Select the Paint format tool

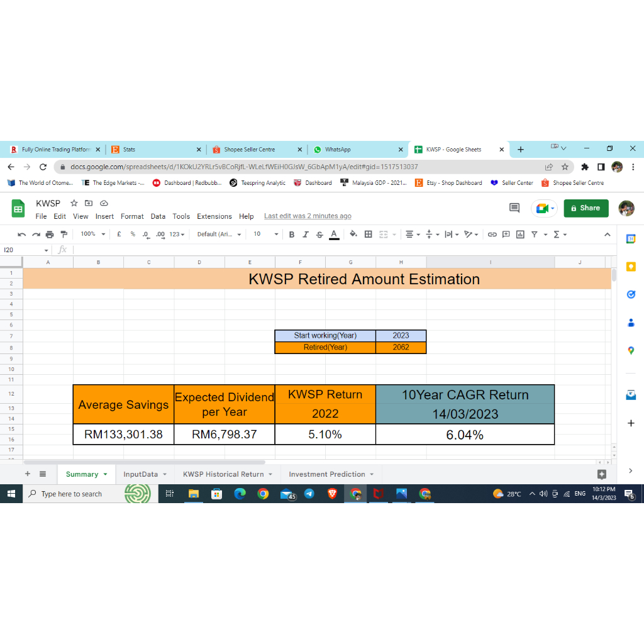pyautogui.click(x=63, y=235)
